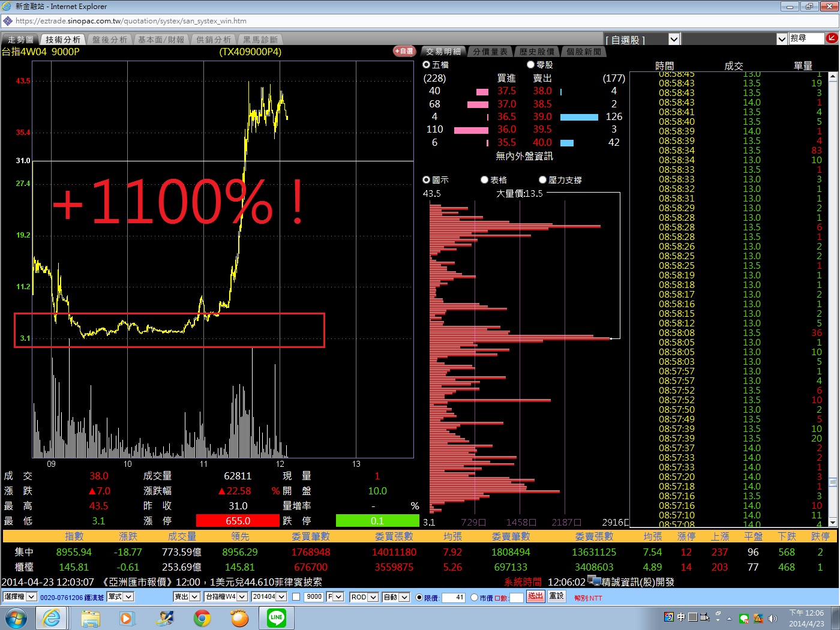Open Windows Media Player taskbar icon
The height and width of the screenshot is (630, 840).
click(x=127, y=618)
